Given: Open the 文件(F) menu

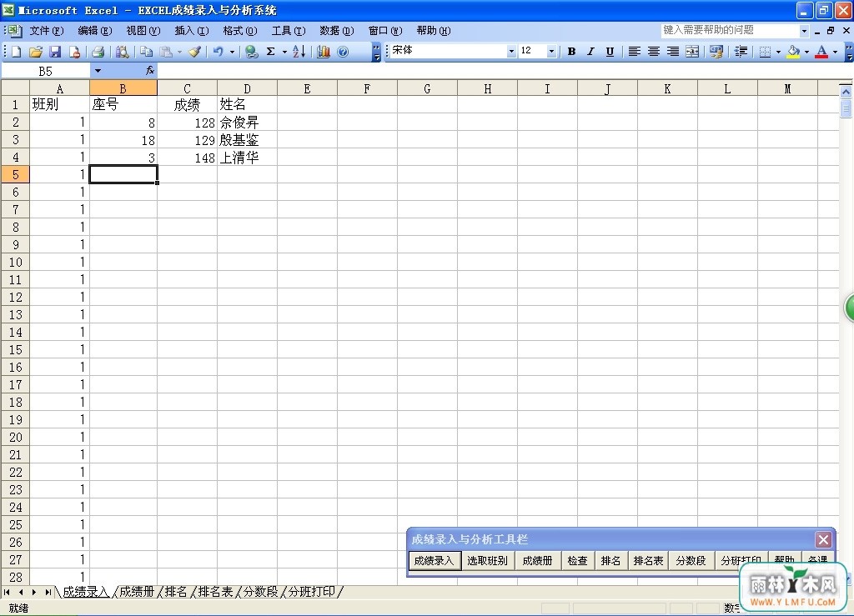Looking at the screenshot, I should coord(47,31).
